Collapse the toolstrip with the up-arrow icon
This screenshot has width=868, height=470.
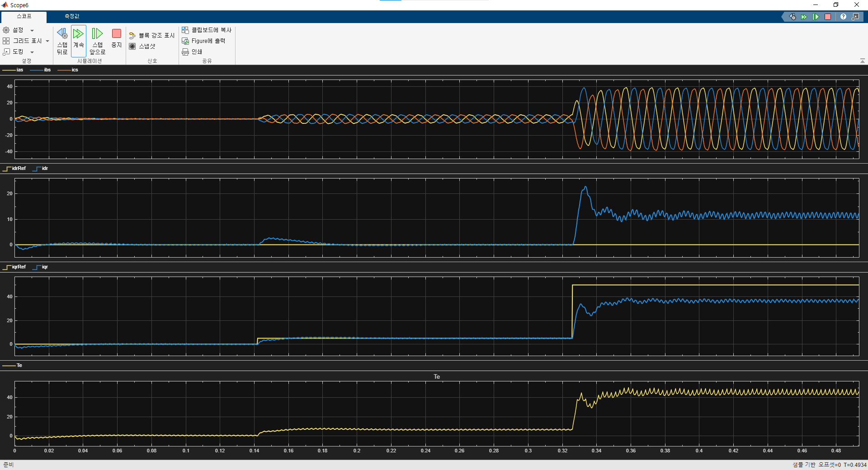point(863,61)
